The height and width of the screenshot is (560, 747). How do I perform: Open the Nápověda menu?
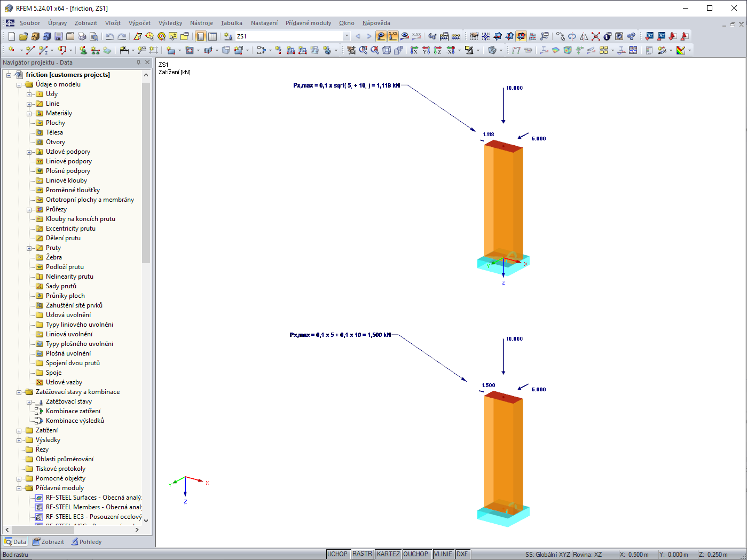coord(376,23)
